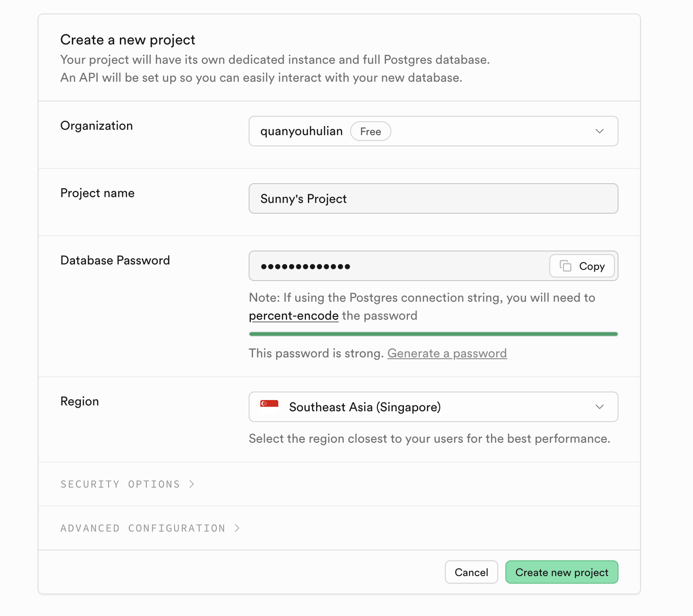This screenshot has height=616, width=693.
Task: Click the copy icon in password field
Action: [566, 266]
